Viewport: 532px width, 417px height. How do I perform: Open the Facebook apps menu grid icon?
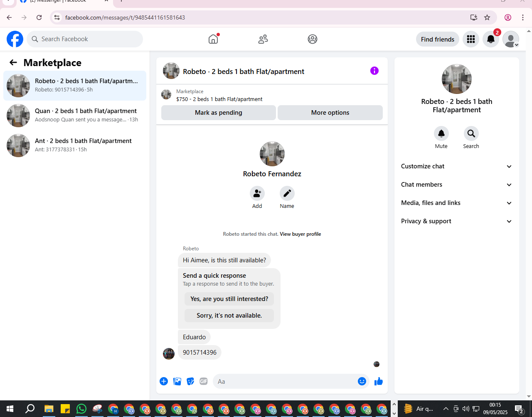pyautogui.click(x=471, y=39)
